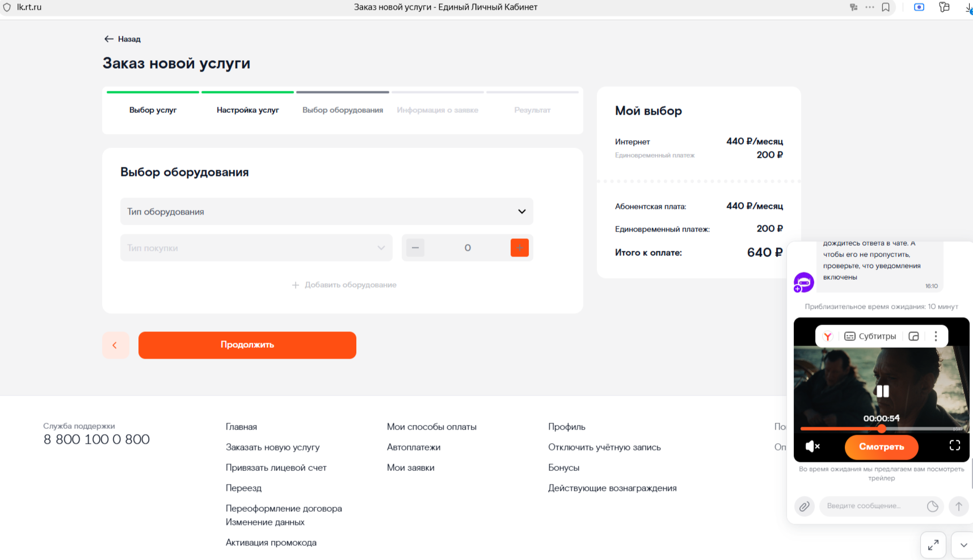Viewport: 973px width, 560px height.
Task: Click the orange Продолжить button
Action: click(x=247, y=345)
